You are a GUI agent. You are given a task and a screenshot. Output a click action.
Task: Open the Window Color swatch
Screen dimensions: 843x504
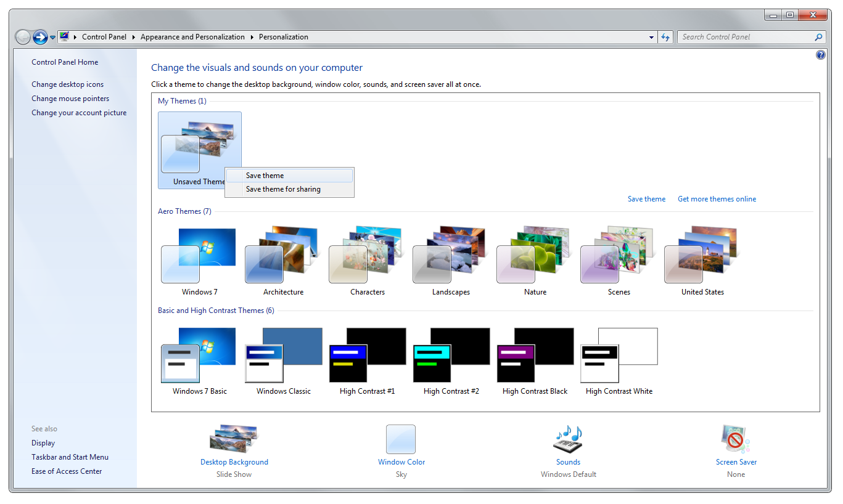coord(401,439)
